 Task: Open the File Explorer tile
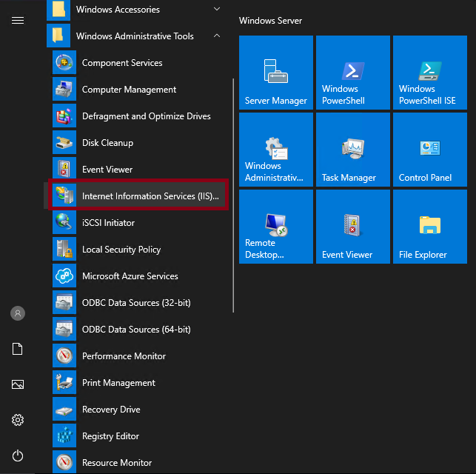pos(430,227)
